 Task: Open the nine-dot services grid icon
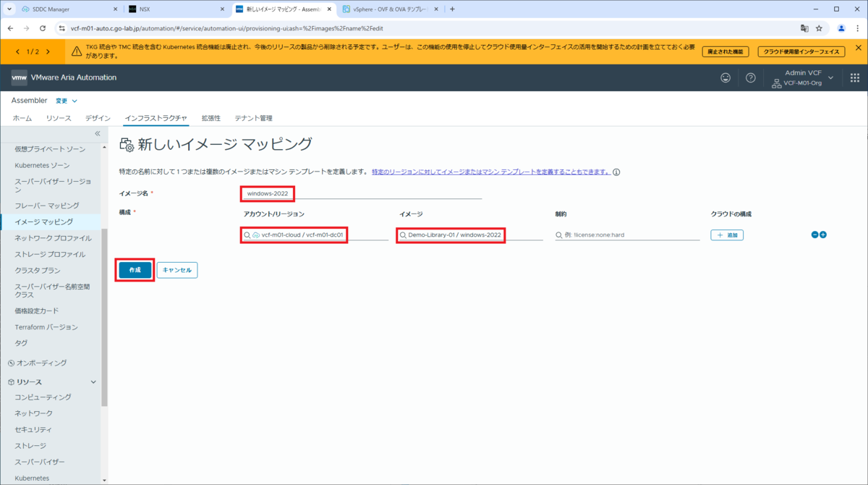[854, 77]
